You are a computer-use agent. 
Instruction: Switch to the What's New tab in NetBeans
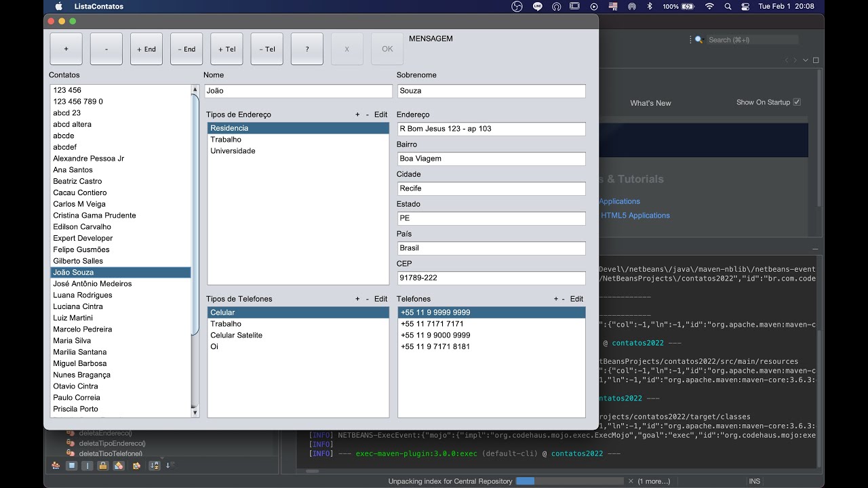[x=650, y=103]
